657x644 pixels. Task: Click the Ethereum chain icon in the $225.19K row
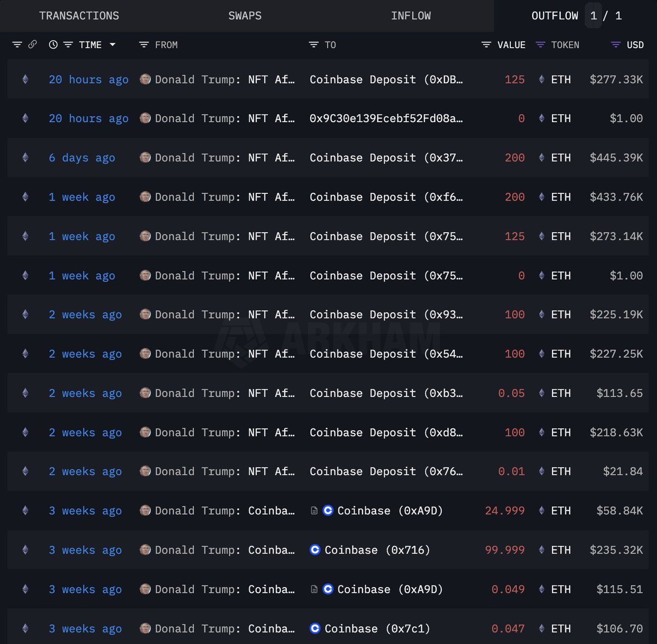click(x=25, y=315)
